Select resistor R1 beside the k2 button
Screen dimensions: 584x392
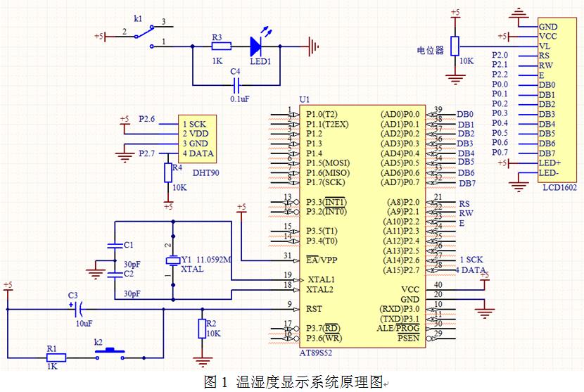pos(56,358)
